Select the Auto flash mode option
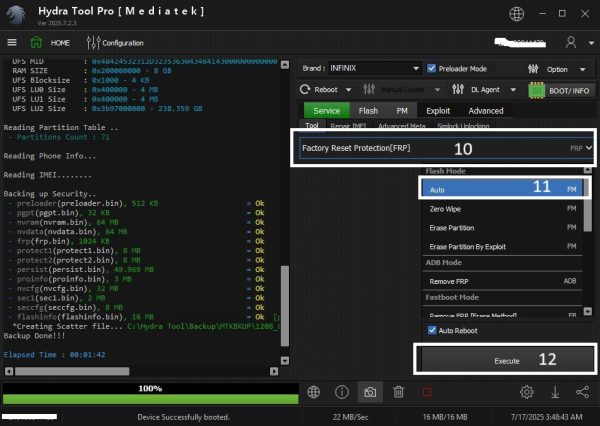600x426 pixels. point(502,189)
